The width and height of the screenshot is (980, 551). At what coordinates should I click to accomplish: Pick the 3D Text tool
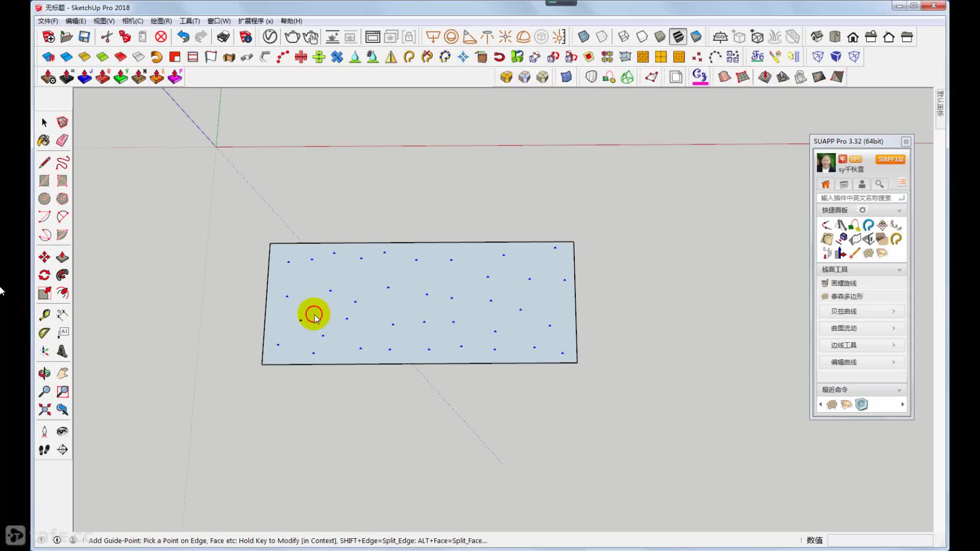pos(62,351)
